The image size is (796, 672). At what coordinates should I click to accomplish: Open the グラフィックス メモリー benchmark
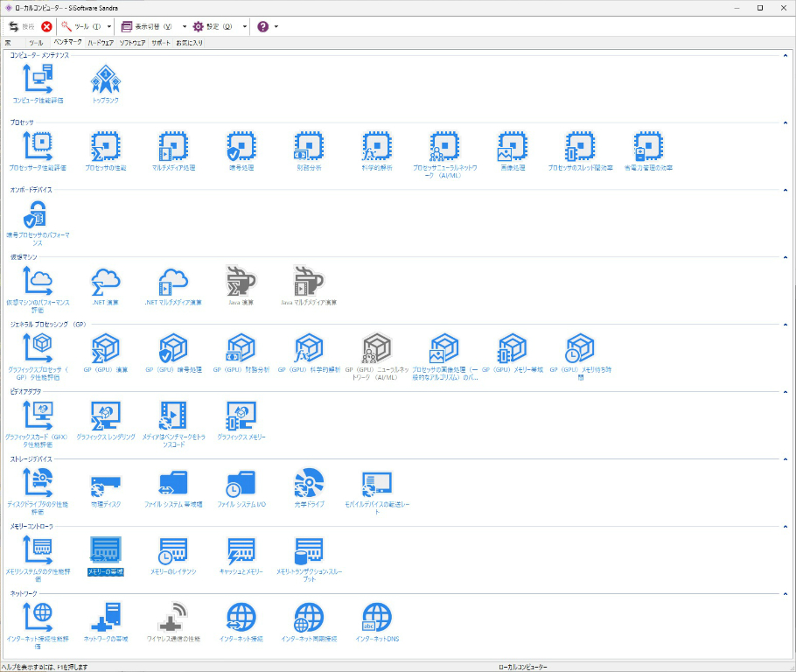click(x=241, y=420)
